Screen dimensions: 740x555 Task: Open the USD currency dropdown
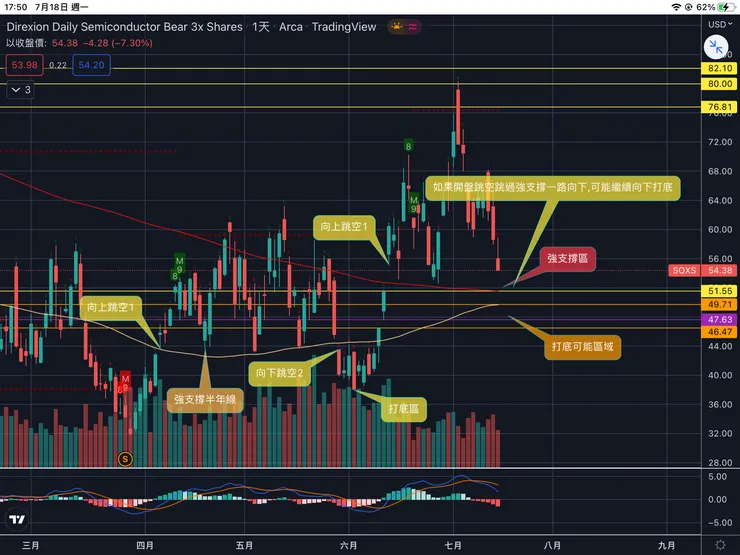[720, 24]
